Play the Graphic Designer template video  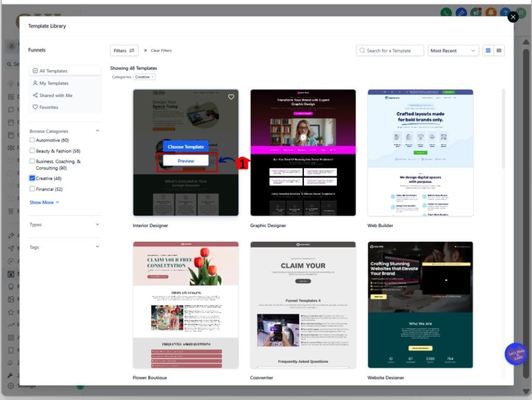point(303,137)
